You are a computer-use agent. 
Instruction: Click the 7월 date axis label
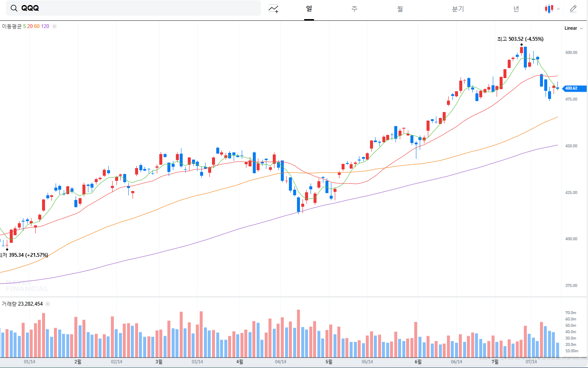(495, 362)
